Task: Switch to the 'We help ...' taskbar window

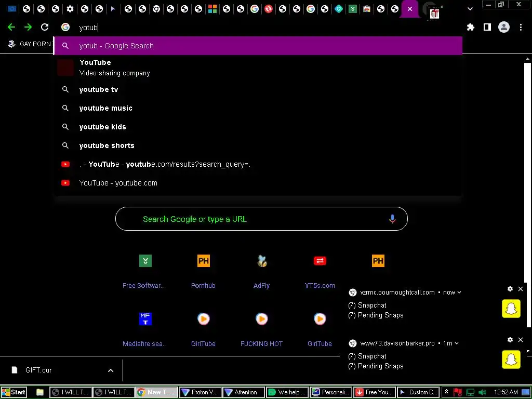Action: pyautogui.click(x=287, y=392)
